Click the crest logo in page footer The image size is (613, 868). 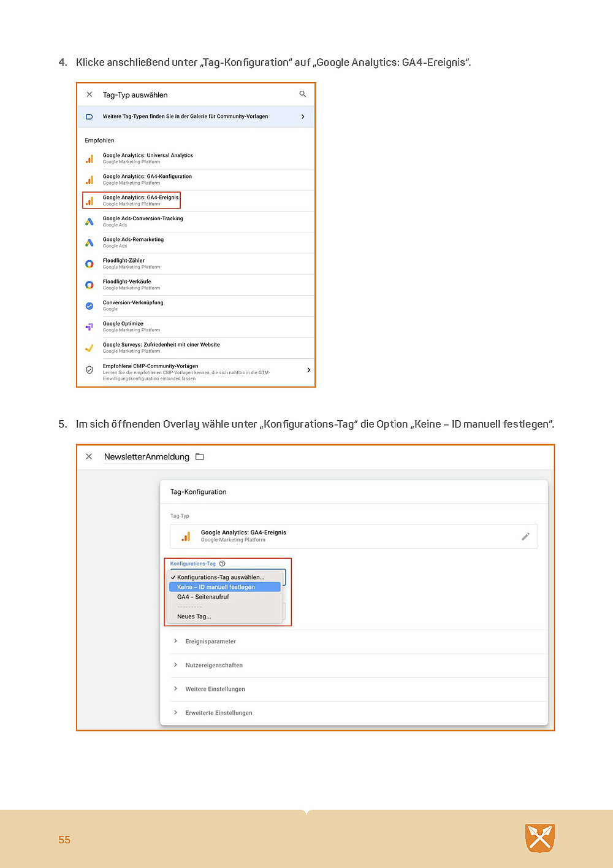coord(540,839)
